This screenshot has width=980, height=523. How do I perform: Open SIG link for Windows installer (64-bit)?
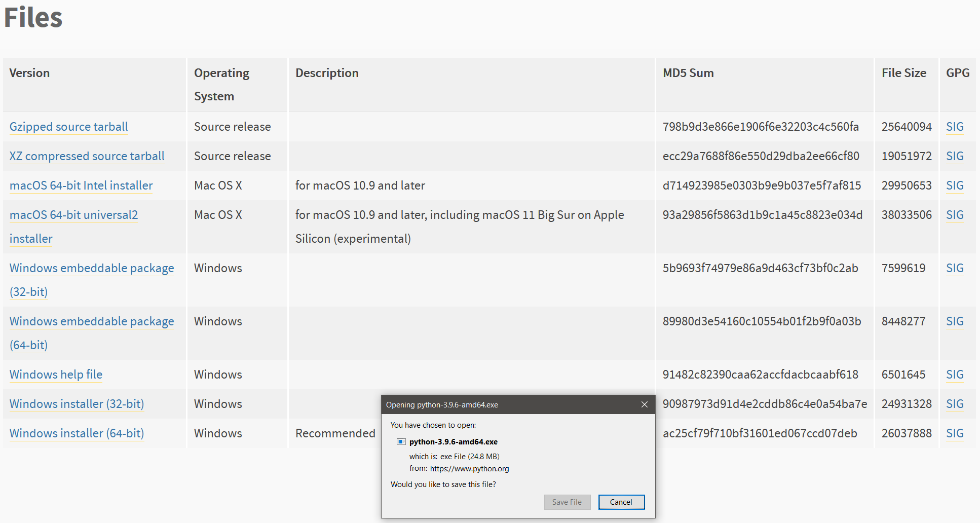[955, 433]
